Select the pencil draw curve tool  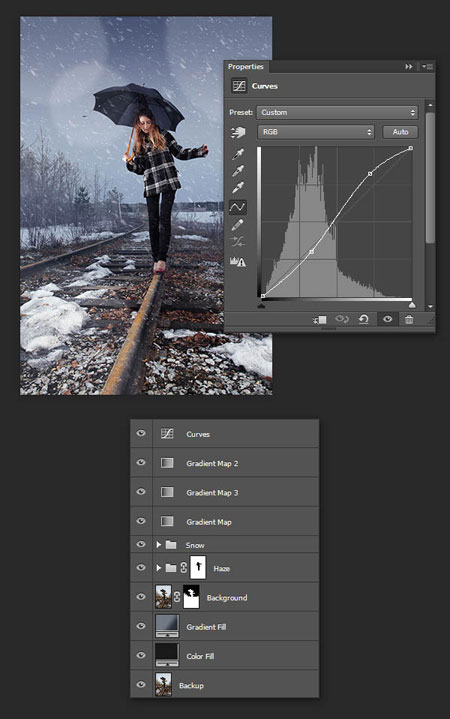238,225
